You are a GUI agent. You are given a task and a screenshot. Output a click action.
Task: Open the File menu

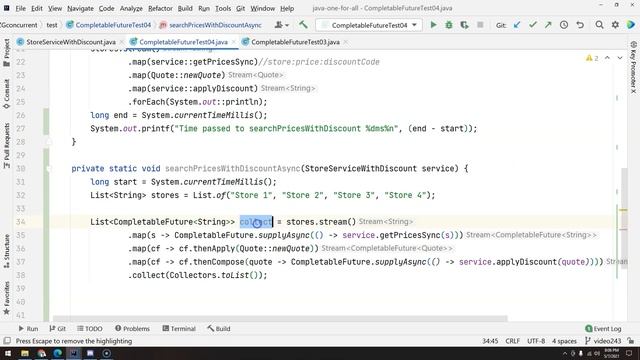click(x=20, y=8)
